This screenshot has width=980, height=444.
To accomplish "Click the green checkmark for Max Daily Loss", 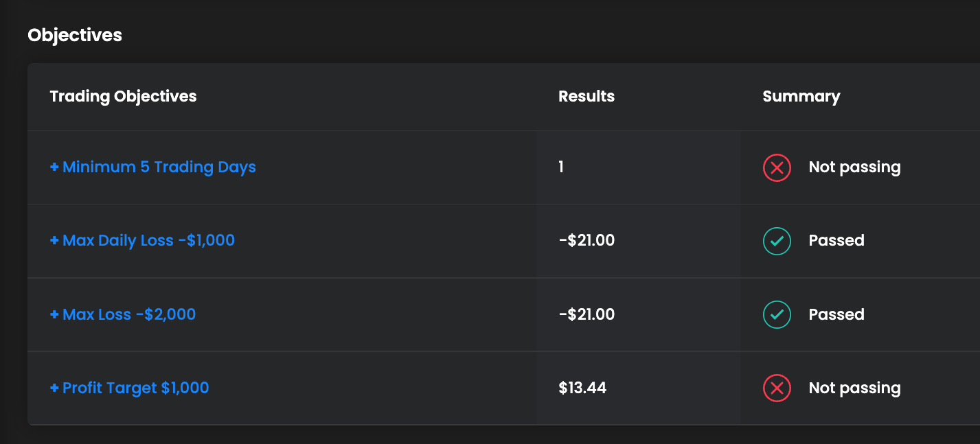I will coord(777,241).
